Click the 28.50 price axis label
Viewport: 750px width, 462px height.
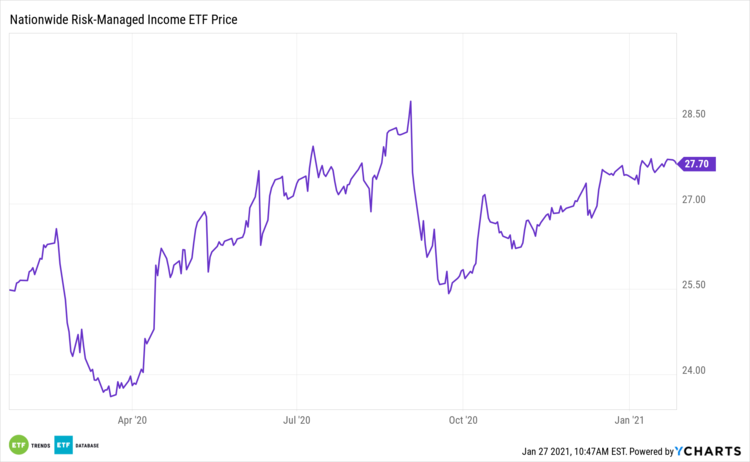[694, 115]
